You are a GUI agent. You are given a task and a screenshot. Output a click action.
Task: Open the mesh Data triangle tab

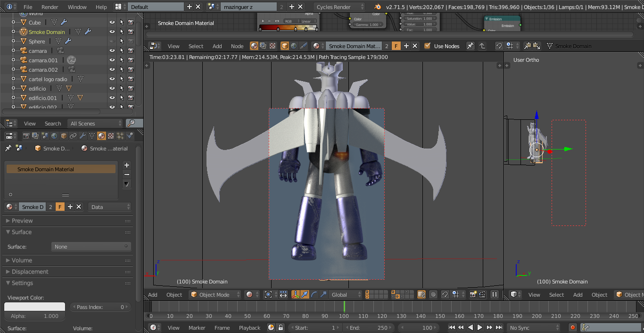pos(92,136)
